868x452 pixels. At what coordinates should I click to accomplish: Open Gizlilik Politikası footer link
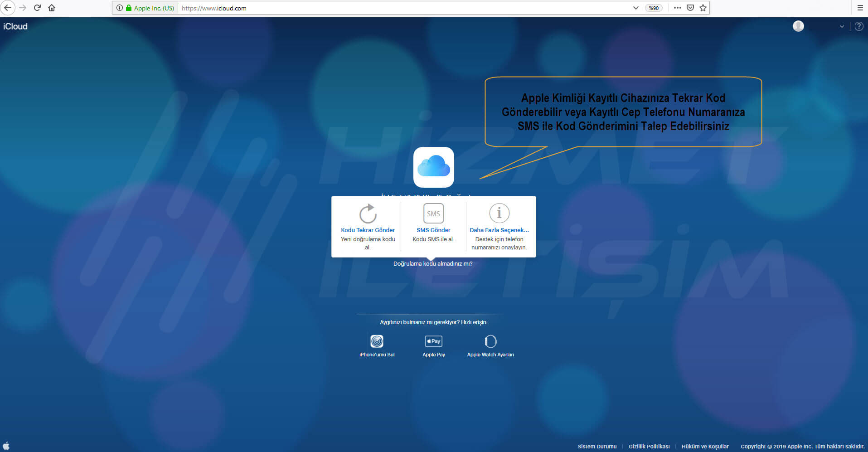click(x=649, y=447)
